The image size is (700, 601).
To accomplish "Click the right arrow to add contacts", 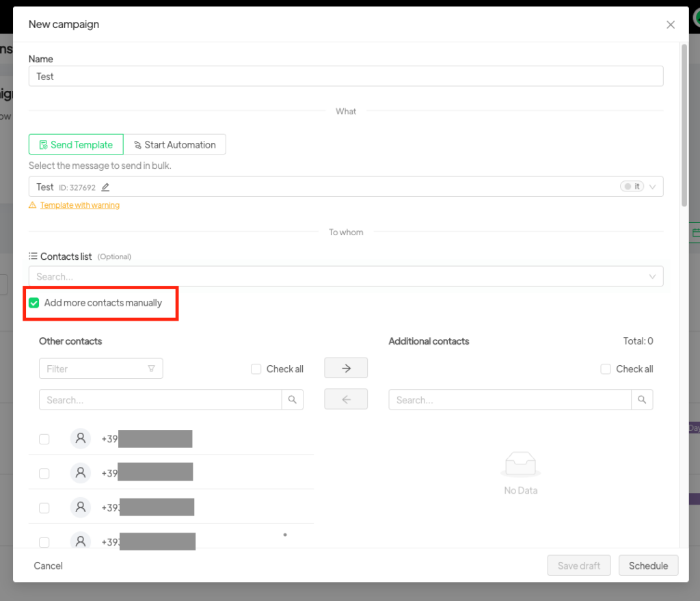I will click(x=346, y=368).
